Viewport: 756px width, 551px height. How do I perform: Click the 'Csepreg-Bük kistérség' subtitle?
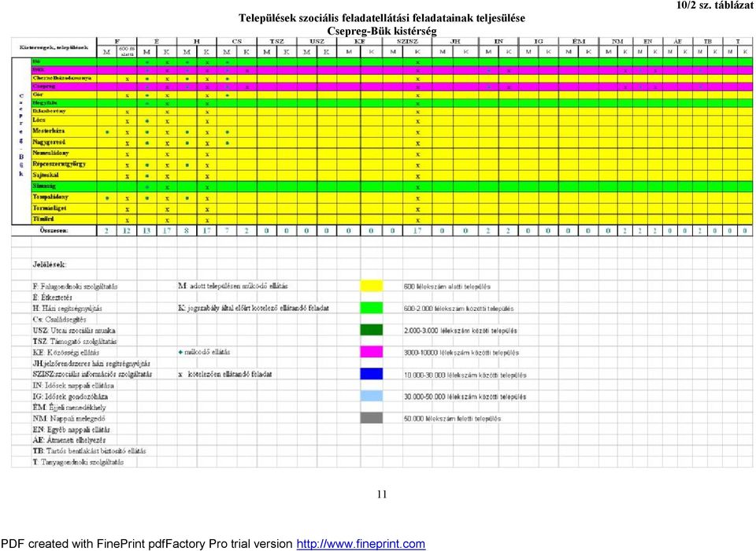[x=382, y=31]
